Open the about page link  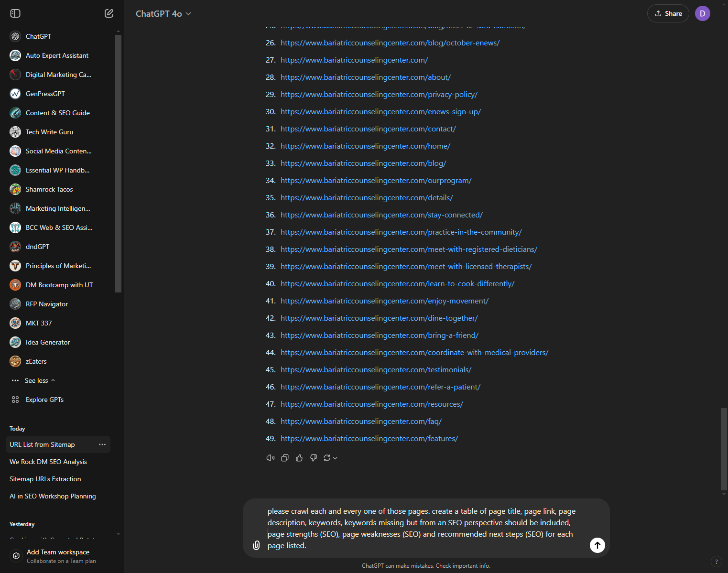[x=366, y=77]
